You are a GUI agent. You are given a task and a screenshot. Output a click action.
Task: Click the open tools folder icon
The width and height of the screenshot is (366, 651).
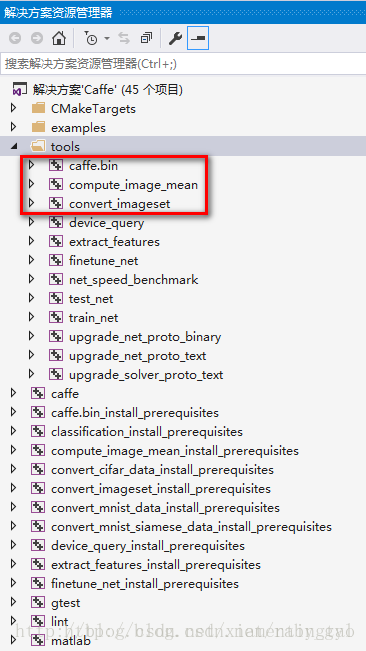(x=38, y=146)
